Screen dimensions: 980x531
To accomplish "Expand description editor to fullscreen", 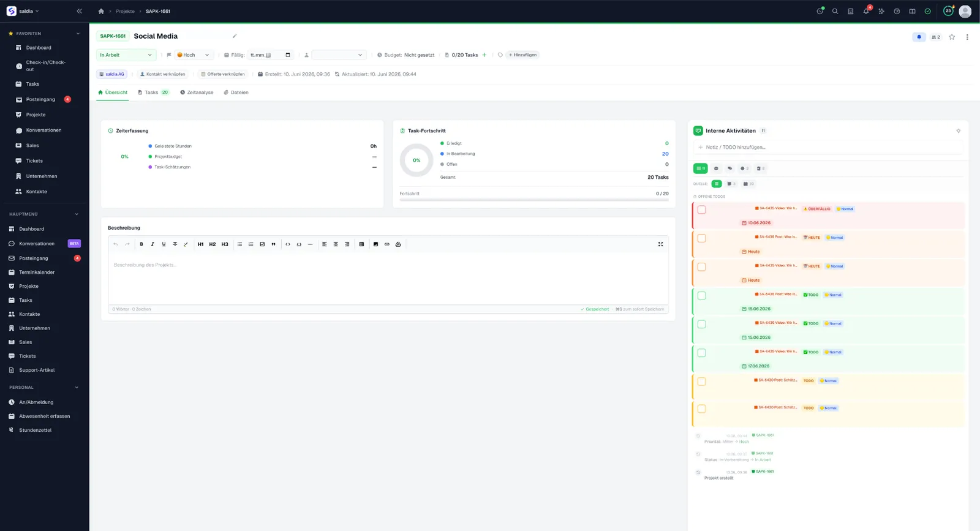I will [660, 244].
